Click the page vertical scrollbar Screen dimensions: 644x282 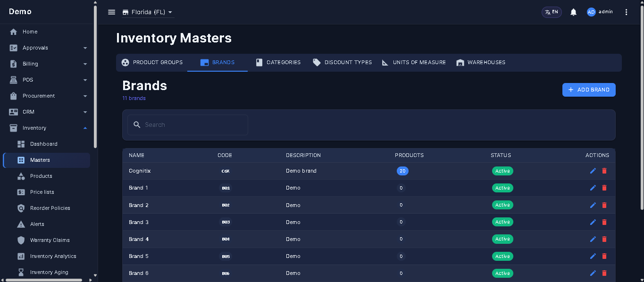point(642,107)
